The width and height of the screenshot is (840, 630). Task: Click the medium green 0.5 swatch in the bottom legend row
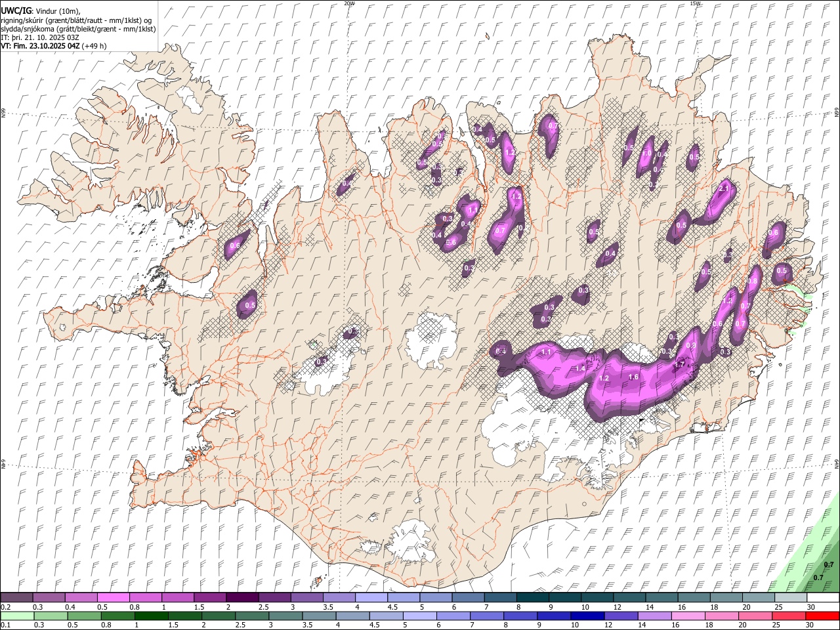coord(85,616)
